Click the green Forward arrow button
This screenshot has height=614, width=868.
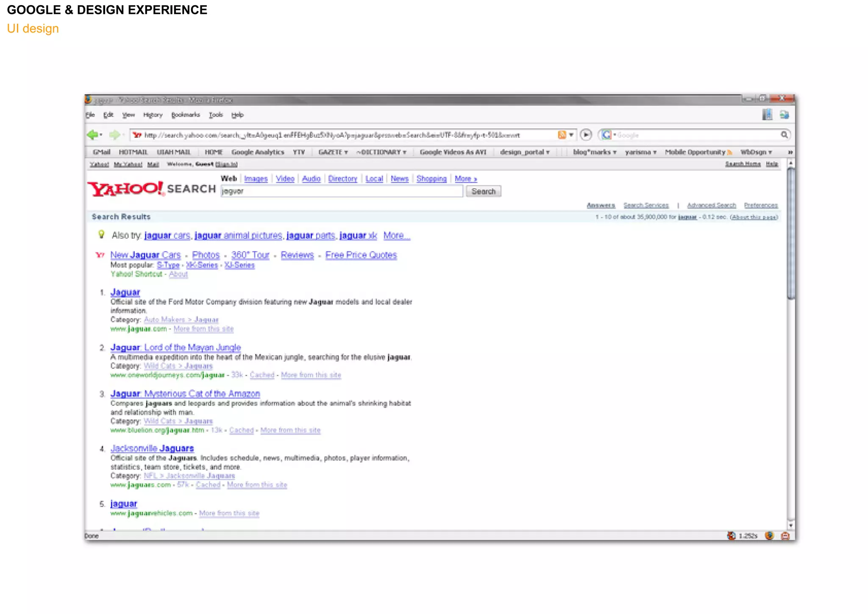point(114,135)
